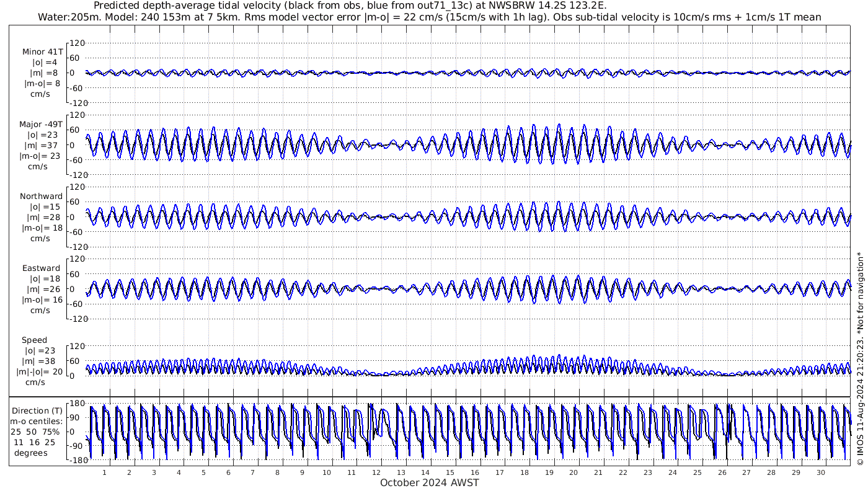
Task: Click '|m-o|= 18' in the Northward panel
Action: point(42,228)
